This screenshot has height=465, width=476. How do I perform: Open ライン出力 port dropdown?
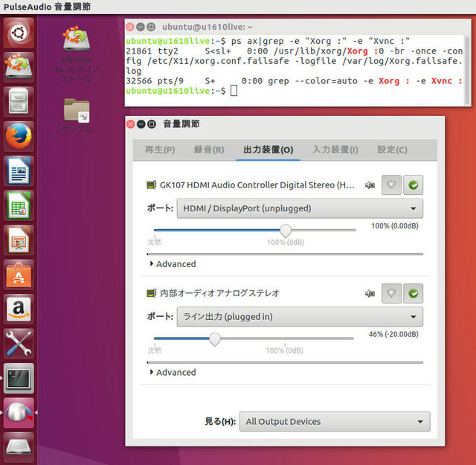coord(300,317)
